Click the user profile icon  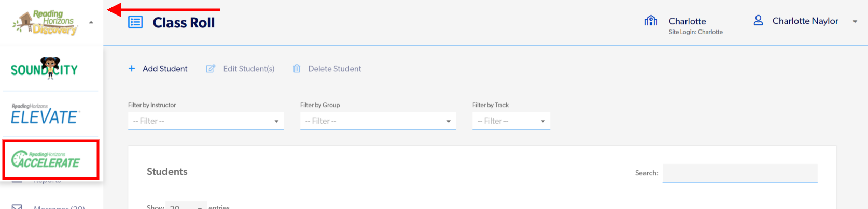click(758, 21)
